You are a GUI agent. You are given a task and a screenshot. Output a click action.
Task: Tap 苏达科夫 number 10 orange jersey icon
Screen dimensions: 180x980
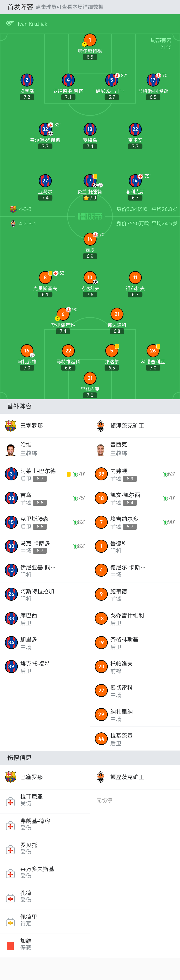pos(90,277)
